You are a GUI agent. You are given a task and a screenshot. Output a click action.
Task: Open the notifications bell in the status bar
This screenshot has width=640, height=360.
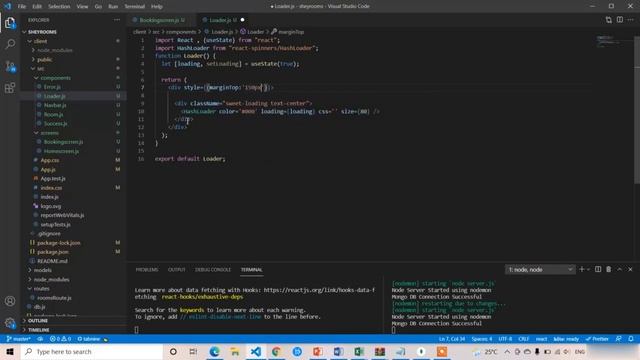[631, 339]
